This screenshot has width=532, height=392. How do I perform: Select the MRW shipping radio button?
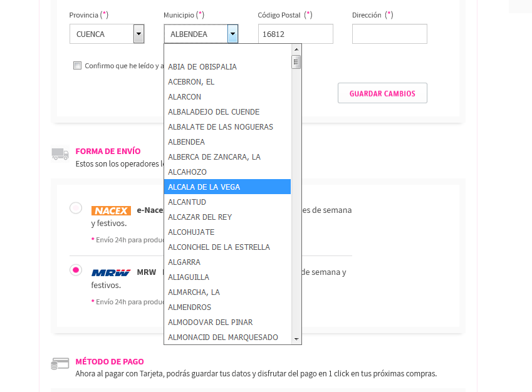point(76,270)
